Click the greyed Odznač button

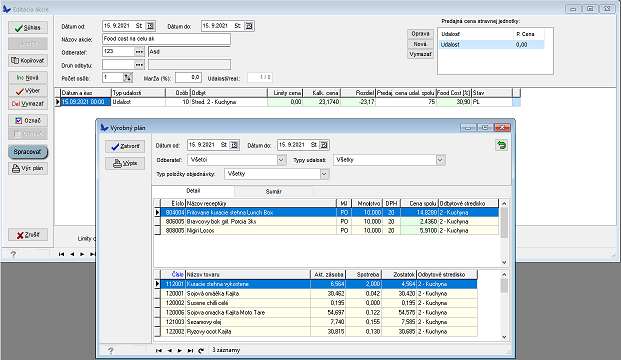[28, 134]
